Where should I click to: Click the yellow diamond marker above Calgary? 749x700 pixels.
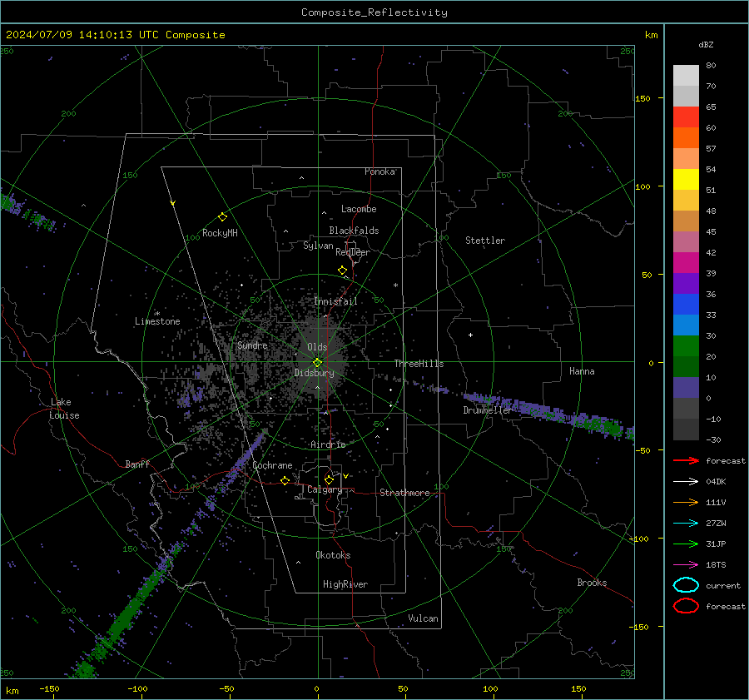[x=329, y=479]
